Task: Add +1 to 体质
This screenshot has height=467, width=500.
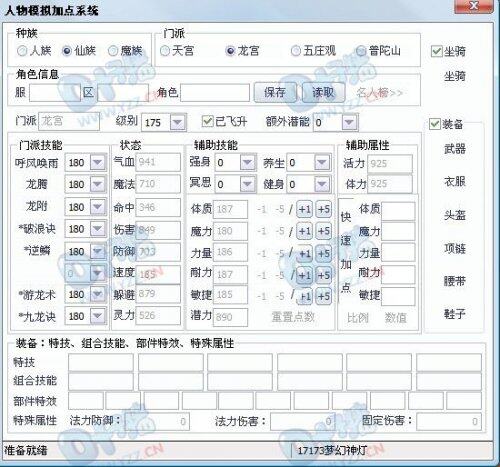Action: [304, 210]
